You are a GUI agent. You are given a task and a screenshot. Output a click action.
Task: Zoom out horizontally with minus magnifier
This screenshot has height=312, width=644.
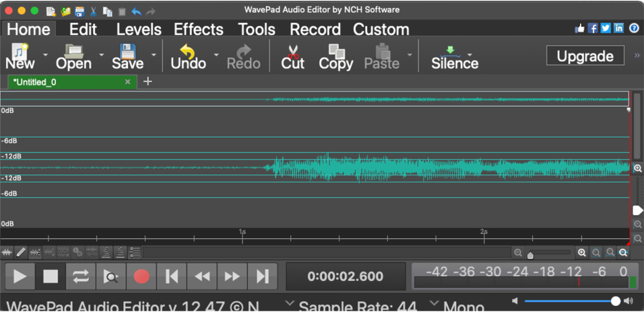tap(518, 252)
